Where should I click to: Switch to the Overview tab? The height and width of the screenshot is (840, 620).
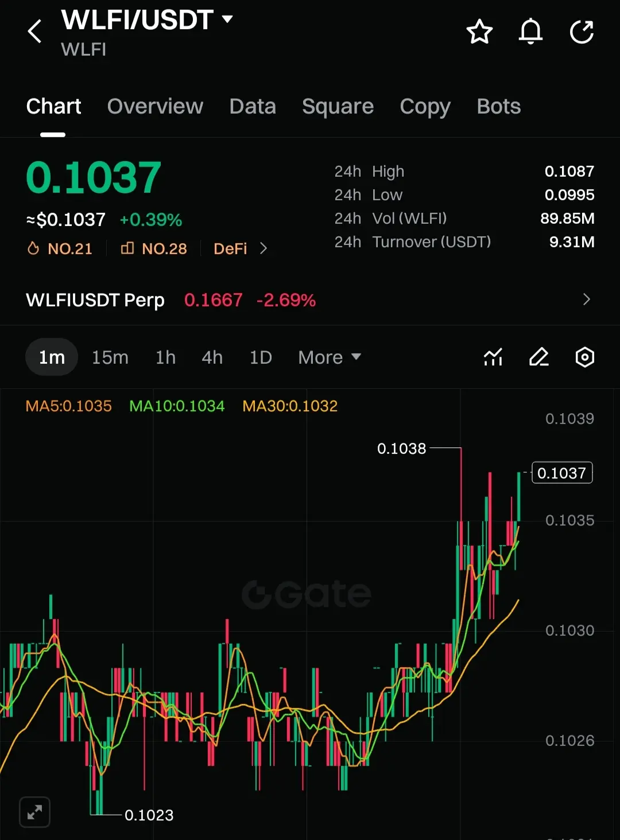tap(155, 107)
